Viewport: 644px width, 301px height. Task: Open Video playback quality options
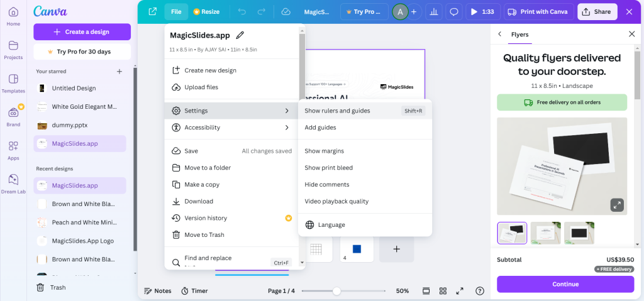(365, 202)
